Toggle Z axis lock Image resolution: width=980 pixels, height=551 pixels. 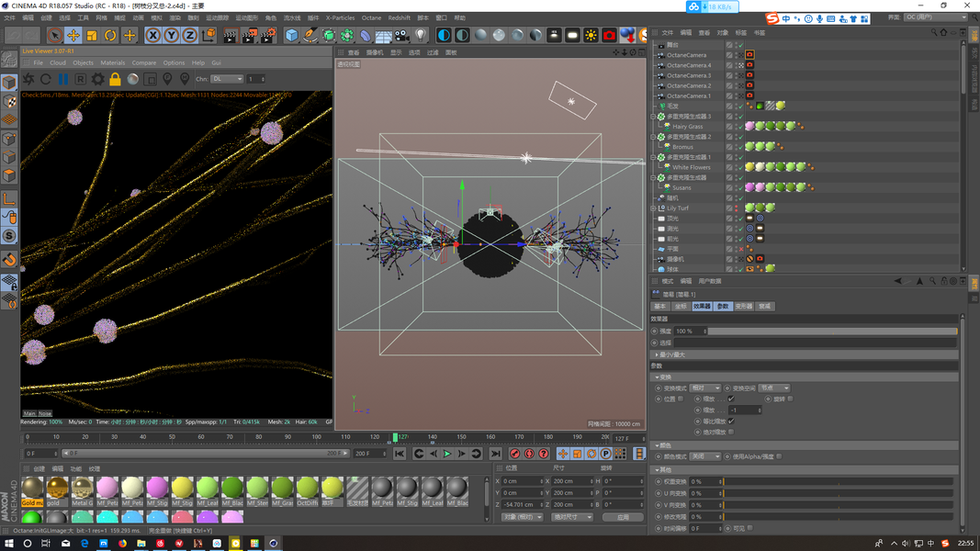pyautogui.click(x=189, y=36)
